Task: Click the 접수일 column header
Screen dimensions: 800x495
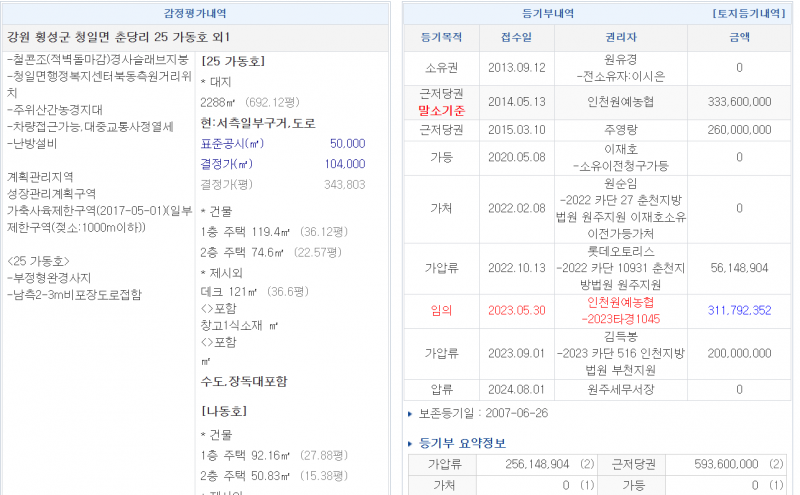Action: click(516, 37)
